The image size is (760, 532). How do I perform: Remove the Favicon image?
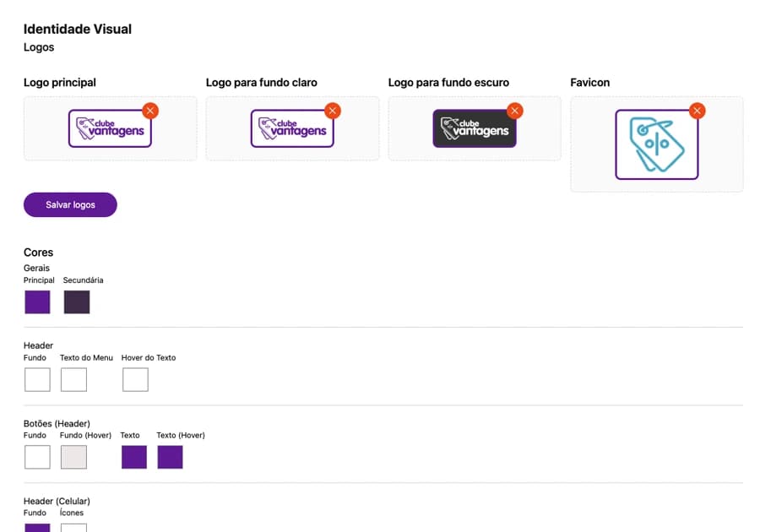coord(697,111)
